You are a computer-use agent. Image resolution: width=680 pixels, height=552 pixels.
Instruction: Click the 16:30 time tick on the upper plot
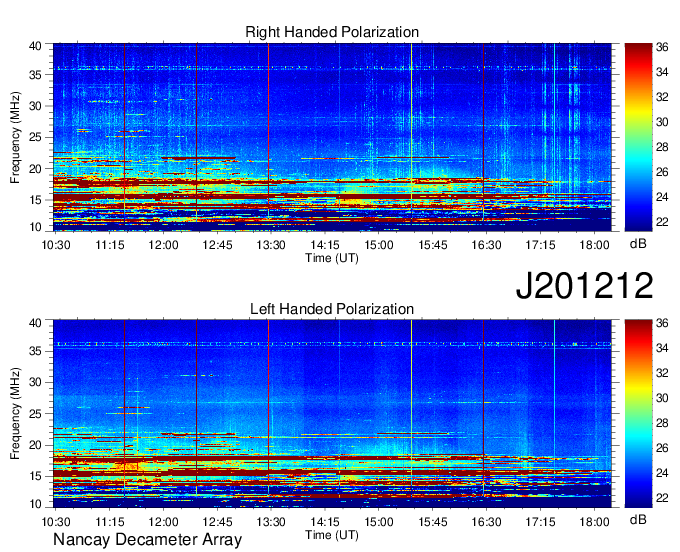pos(486,245)
